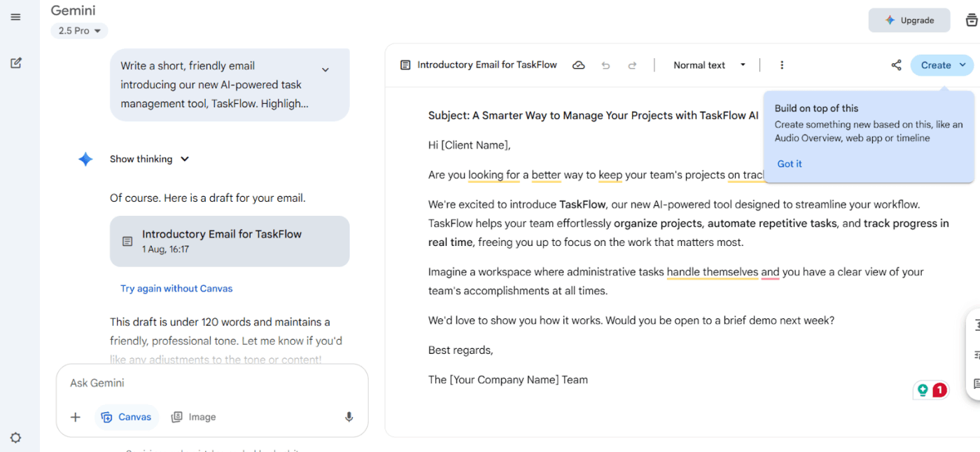Viewport: 980px width, 452px height.
Task: Open the three-dot canvas options menu
Action: 782,64
